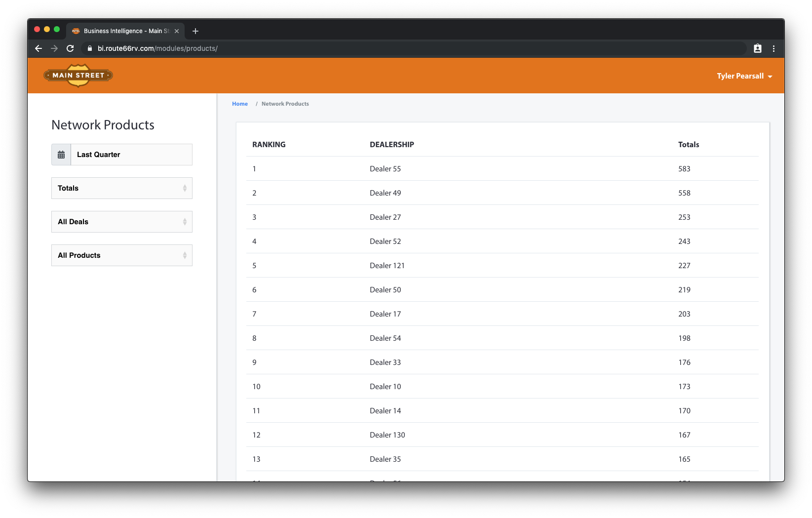
Task: Click the DEALERSHIP column header
Action: pos(392,145)
